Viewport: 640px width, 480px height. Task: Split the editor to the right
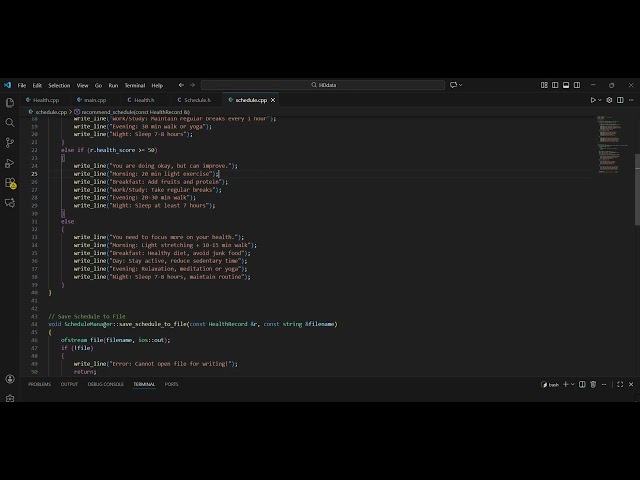(x=620, y=100)
